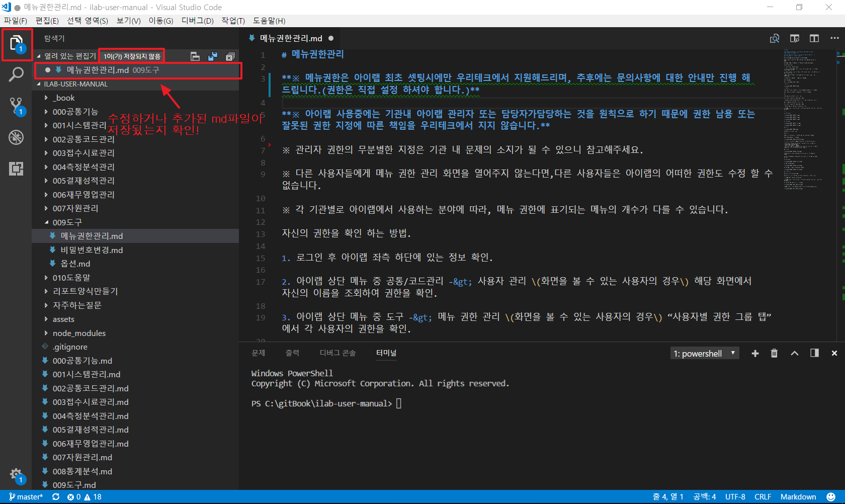
Task: Open 옵션.md in the file tree
Action: pos(135,264)
